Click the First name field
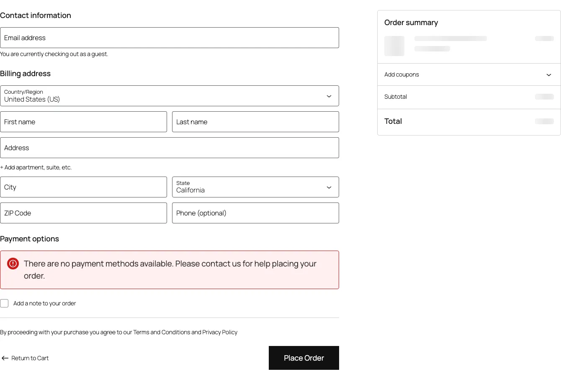This screenshot has width=561, height=392. coord(84,122)
